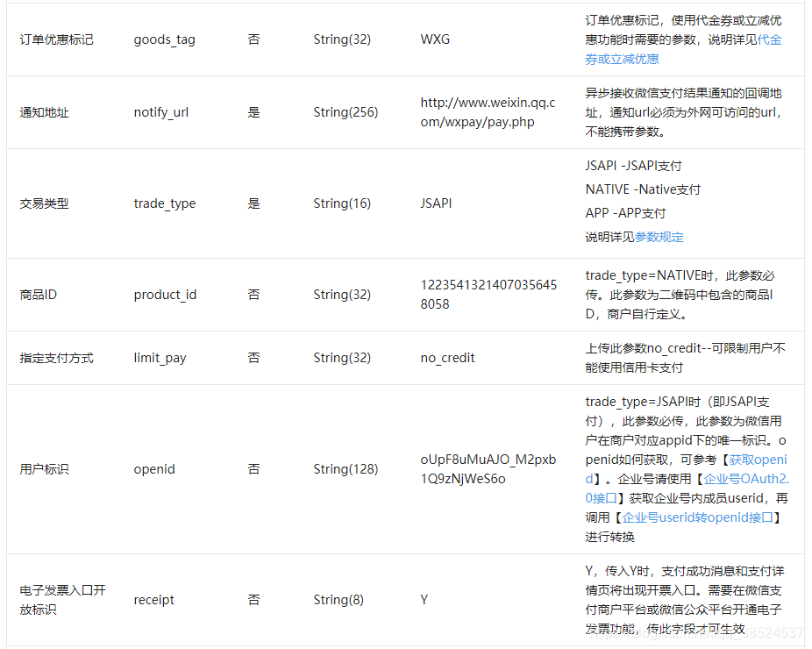The image size is (812, 649).
Task: Select the limit_pay field name
Action: pos(160,358)
